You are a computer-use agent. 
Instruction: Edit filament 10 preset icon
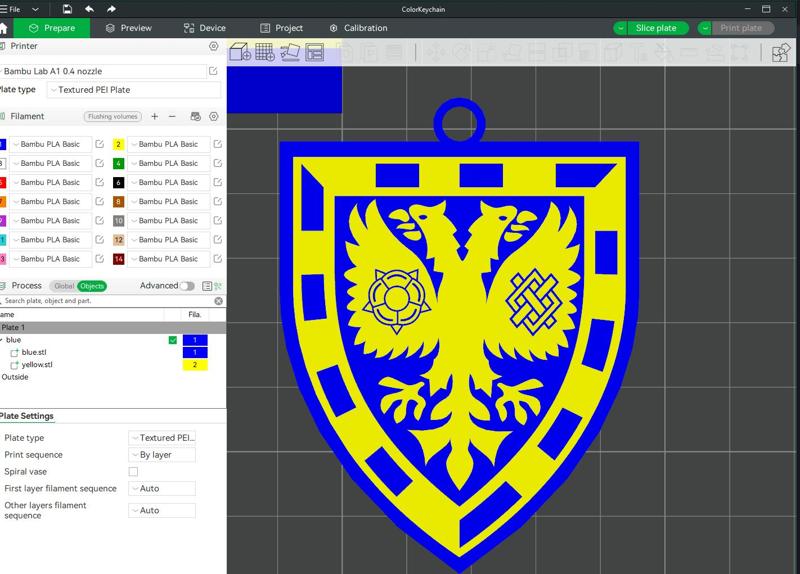(218, 220)
